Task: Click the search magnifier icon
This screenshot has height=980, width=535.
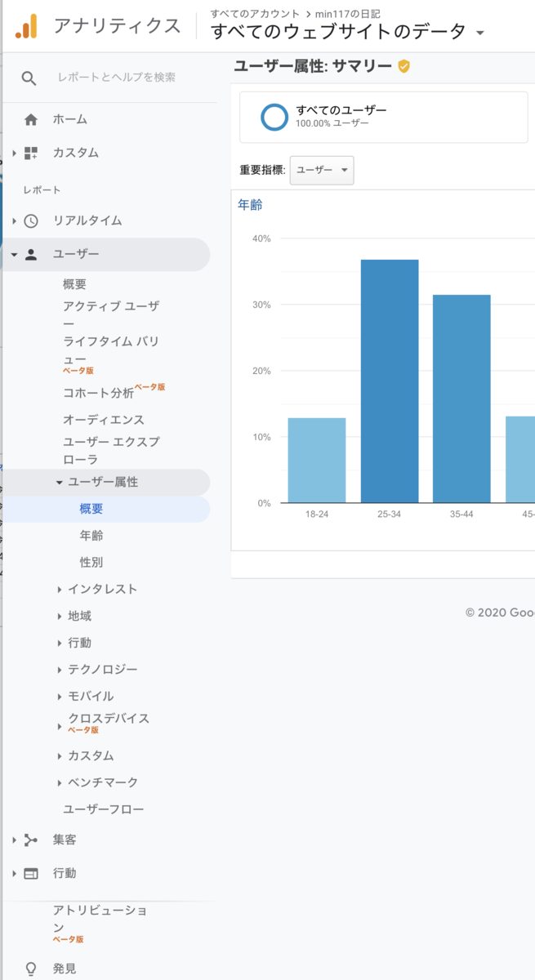Action: pyautogui.click(x=29, y=78)
